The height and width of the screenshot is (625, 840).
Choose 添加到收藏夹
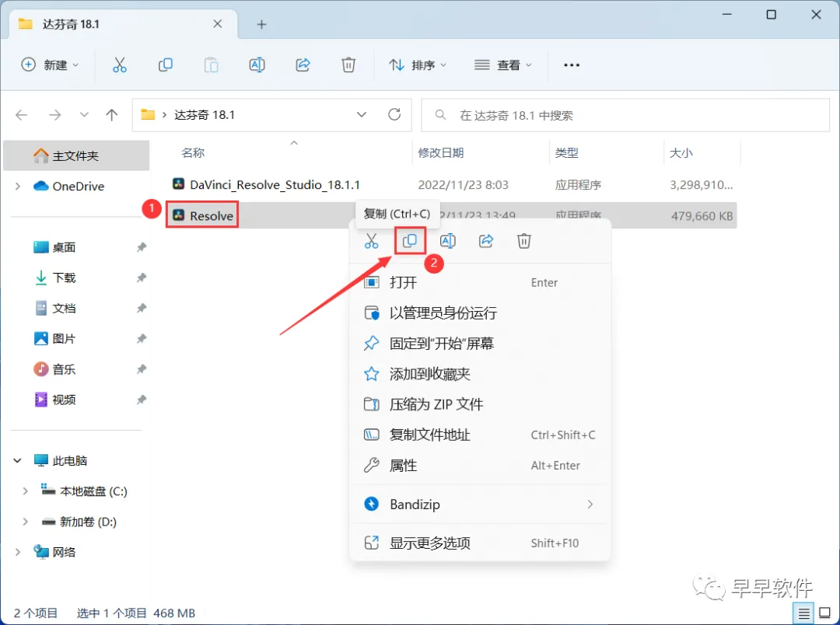(x=479, y=374)
